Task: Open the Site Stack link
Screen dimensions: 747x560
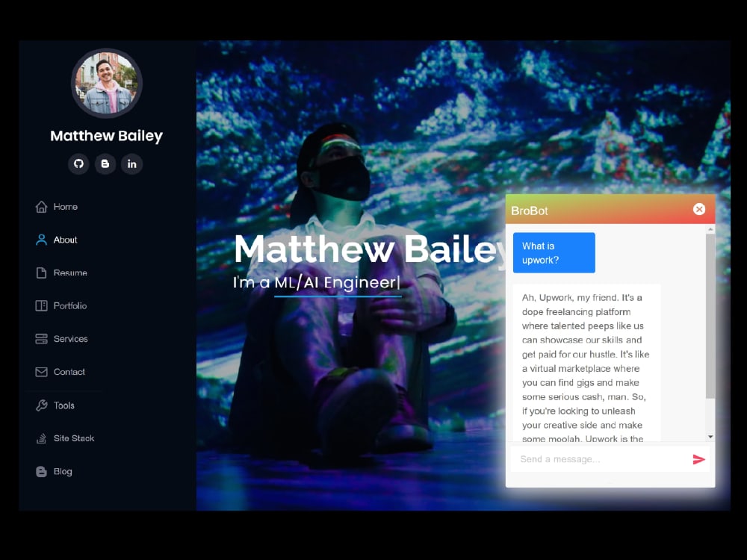Action: tap(74, 438)
